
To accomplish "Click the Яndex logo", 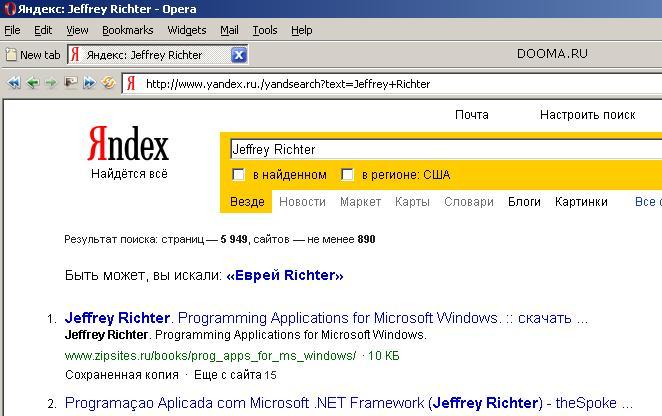I will click(129, 147).
